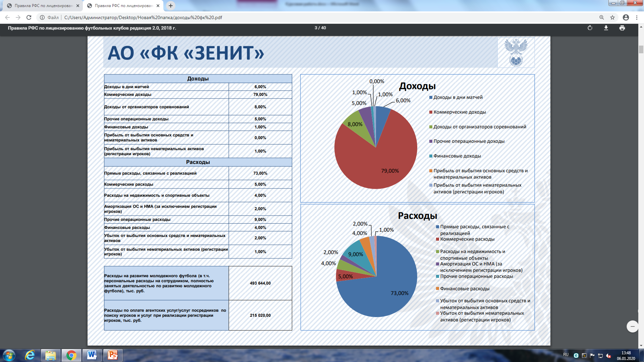
Task: Open RU language indicator in tray
Action: (566, 355)
